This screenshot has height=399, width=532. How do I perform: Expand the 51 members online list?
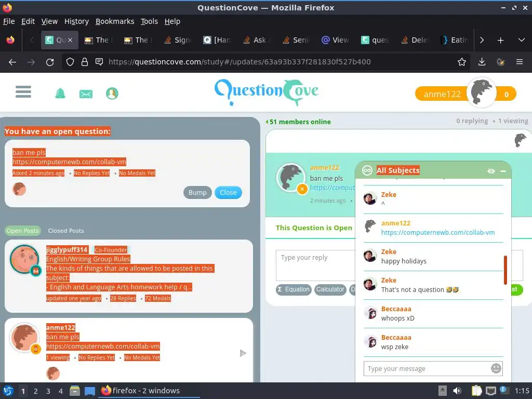tap(298, 122)
